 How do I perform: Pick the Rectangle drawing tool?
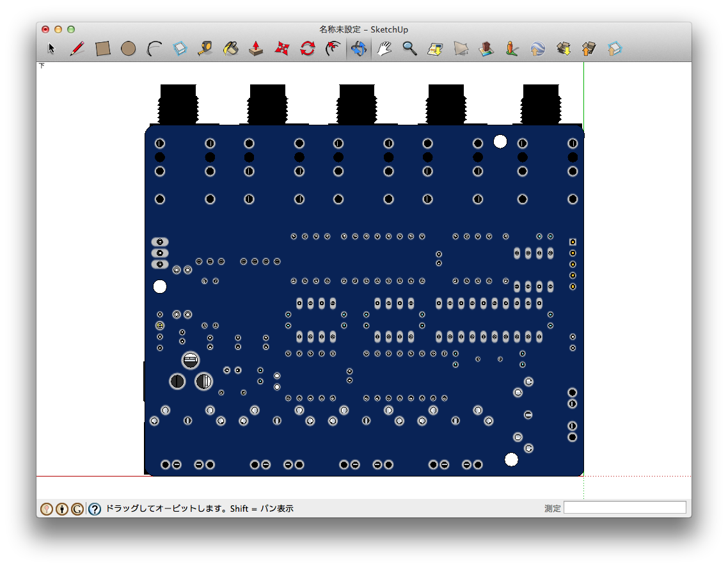tap(103, 49)
